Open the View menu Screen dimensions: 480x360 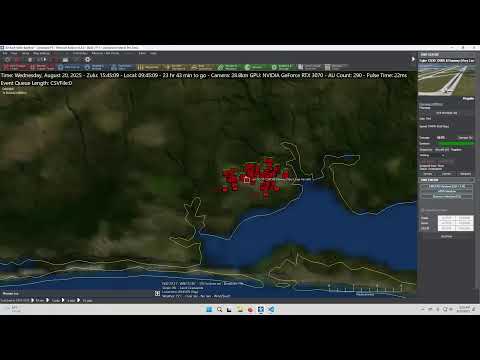[14, 53]
